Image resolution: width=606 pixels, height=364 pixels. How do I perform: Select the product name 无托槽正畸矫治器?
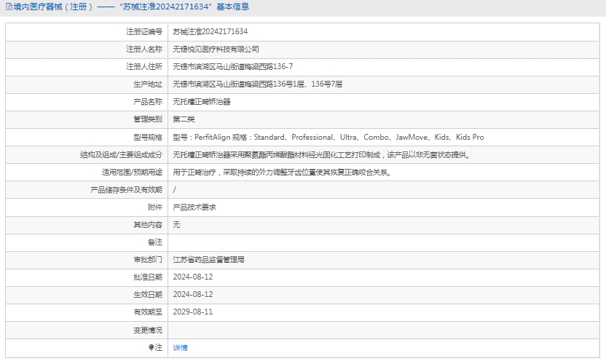pyautogui.click(x=202, y=102)
